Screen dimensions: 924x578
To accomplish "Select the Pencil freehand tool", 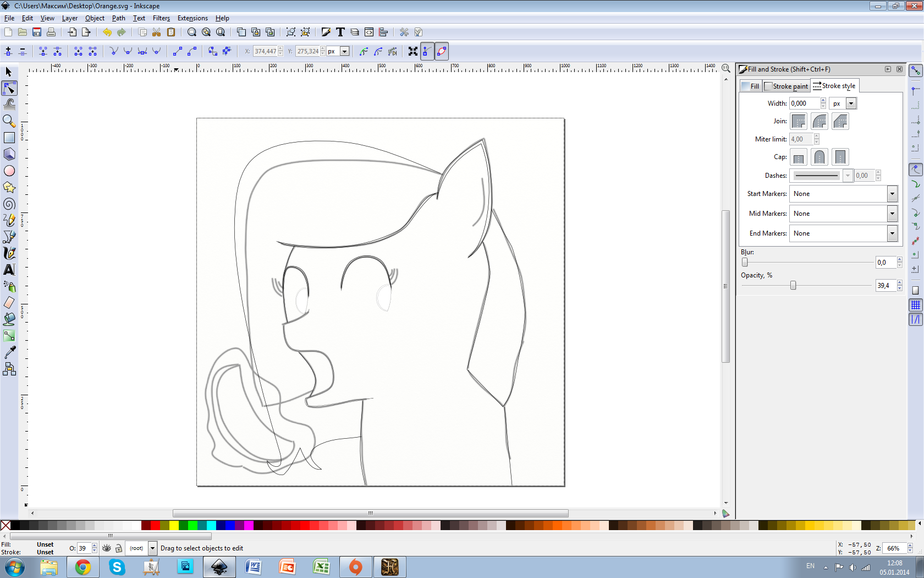I will tap(9, 220).
